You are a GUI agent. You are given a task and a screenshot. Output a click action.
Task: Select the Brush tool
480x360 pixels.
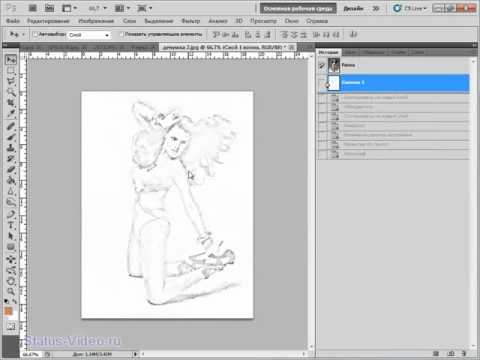(x=11, y=137)
